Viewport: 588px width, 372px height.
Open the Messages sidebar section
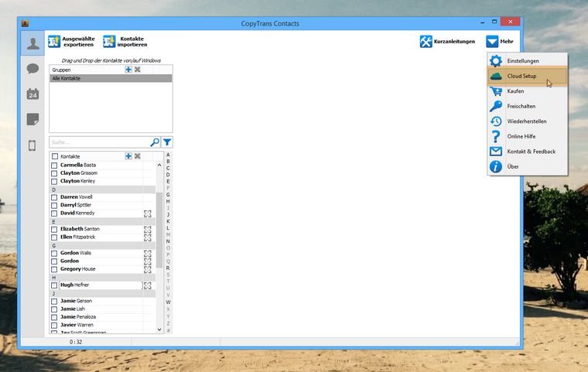tap(32, 69)
